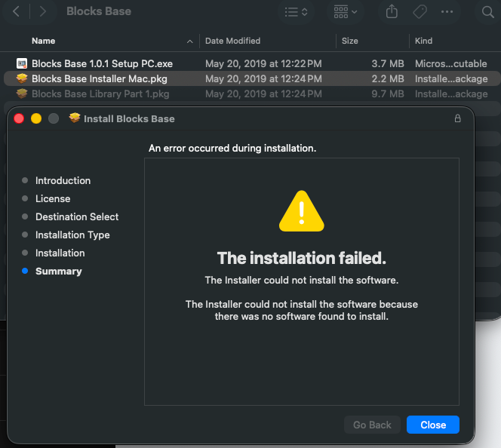The height and width of the screenshot is (448, 501).
Task: Click the lock icon in installer title bar
Action: [457, 118]
